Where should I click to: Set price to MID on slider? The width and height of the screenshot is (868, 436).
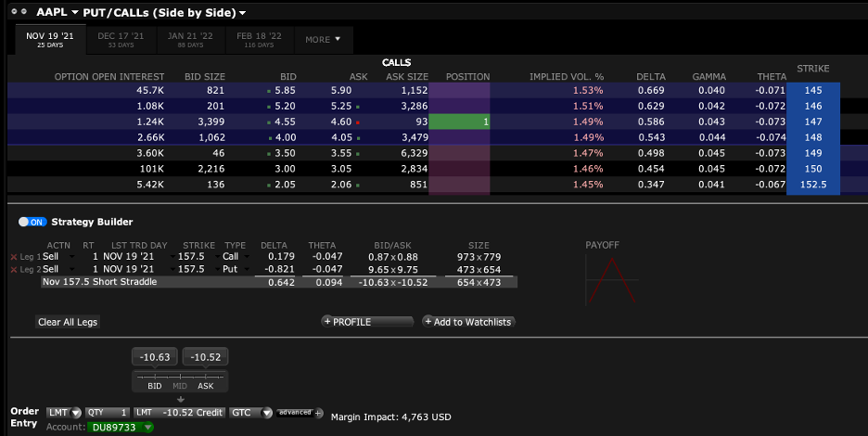[180, 386]
